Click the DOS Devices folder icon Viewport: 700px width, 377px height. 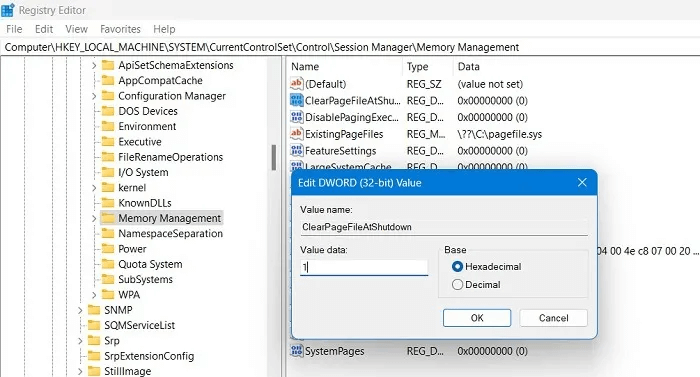click(x=108, y=111)
